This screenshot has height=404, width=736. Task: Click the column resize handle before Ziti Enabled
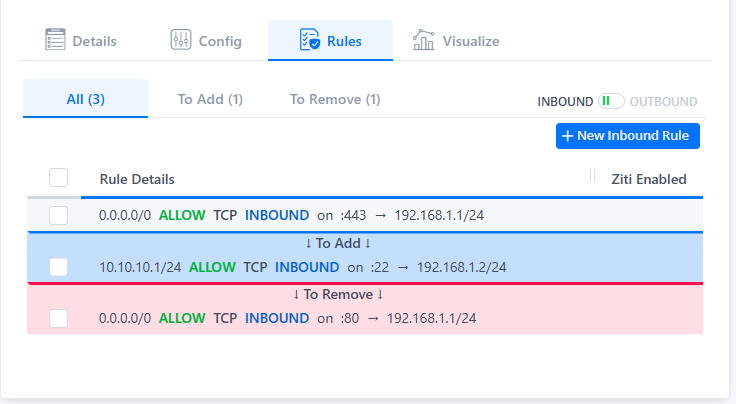(593, 178)
